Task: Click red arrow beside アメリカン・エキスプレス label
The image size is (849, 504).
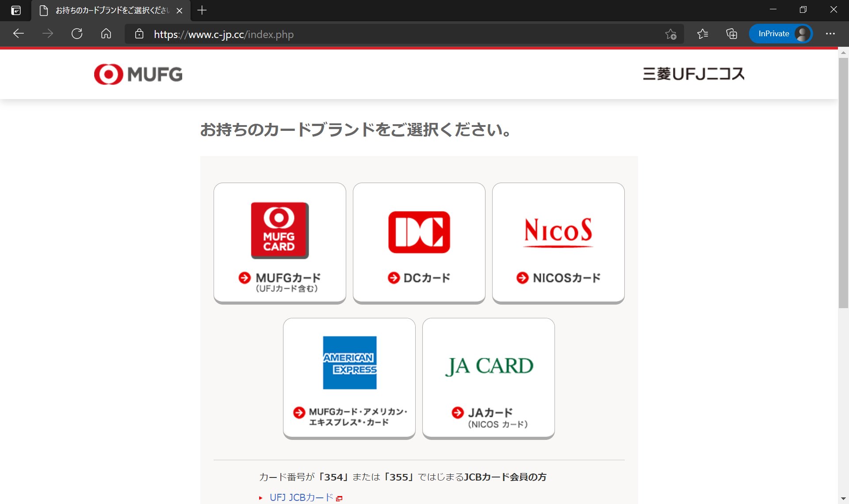Action: pos(299,412)
